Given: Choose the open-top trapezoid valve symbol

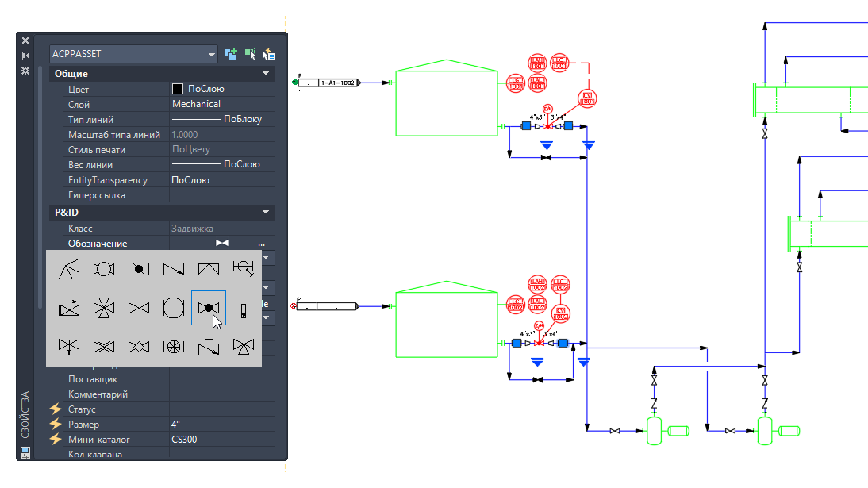Looking at the screenshot, I should click(x=208, y=269).
